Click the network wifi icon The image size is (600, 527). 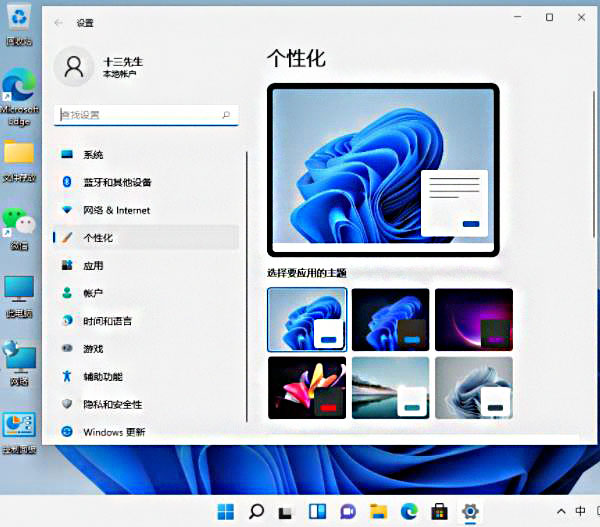[x=67, y=209]
